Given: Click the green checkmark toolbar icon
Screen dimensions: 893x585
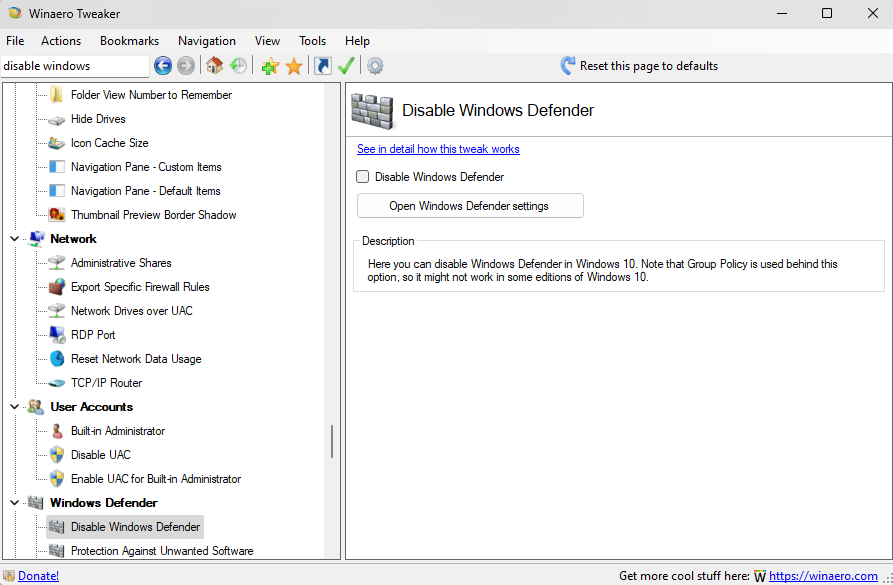Looking at the screenshot, I should coord(346,66).
